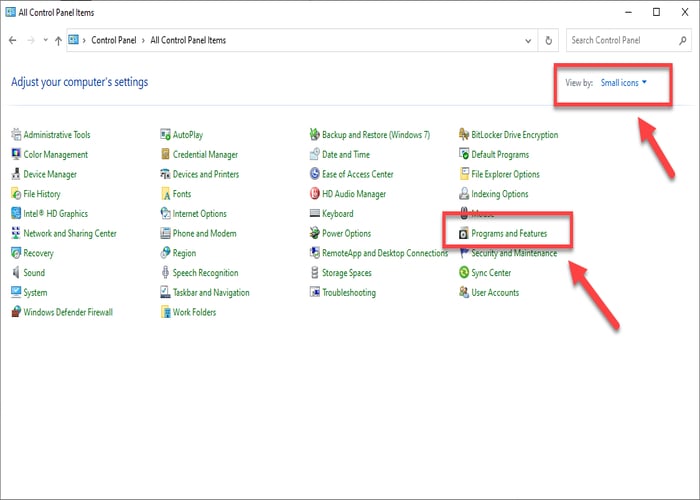Screen dimensions: 700x500
Task: Open the Internet Options icon
Action: point(165,213)
